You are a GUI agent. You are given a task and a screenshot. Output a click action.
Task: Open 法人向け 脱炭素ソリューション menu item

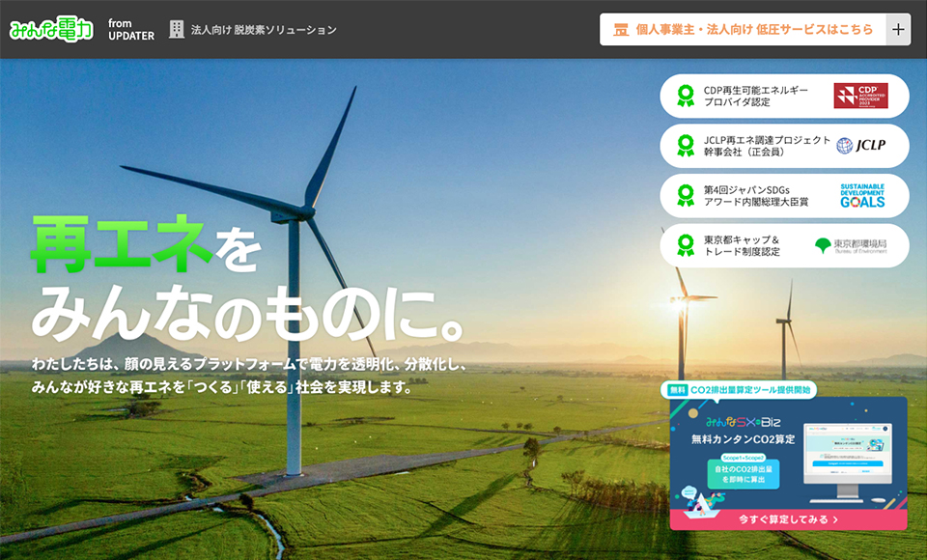click(x=264, y=30)
